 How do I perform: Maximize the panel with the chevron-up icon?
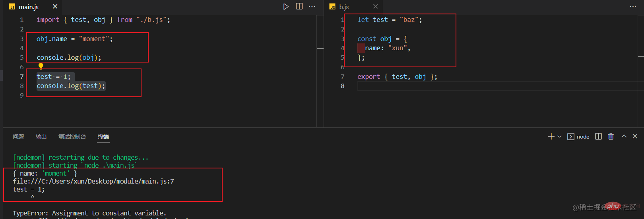(x=624, y=136)
